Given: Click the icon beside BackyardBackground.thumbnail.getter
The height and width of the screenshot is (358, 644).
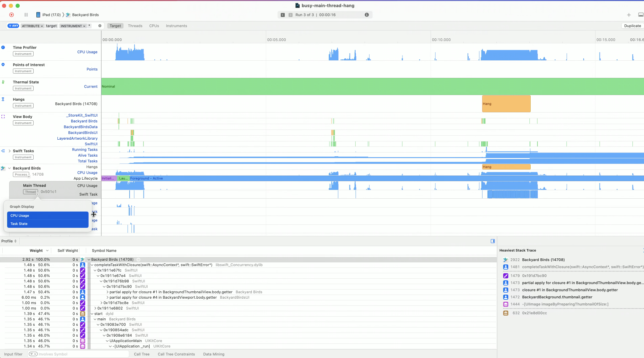Looking at the screenshot, I should [x=506, y=297].
